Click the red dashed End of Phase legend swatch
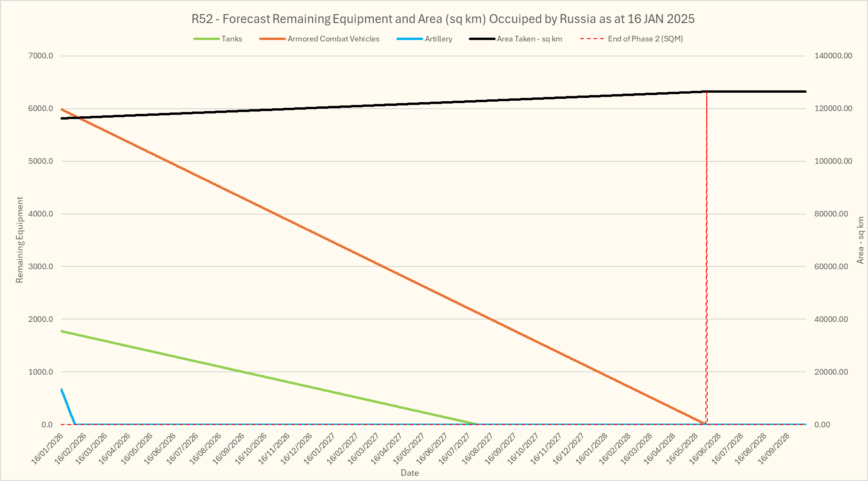This screenshot has width=868, height=481. [x=592, y=39]
